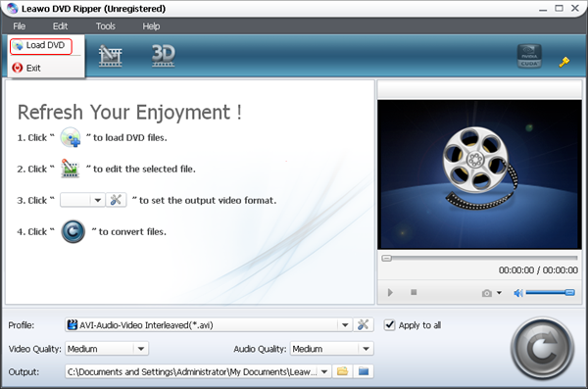Open output folder with blue folder icon

[364, 371]
